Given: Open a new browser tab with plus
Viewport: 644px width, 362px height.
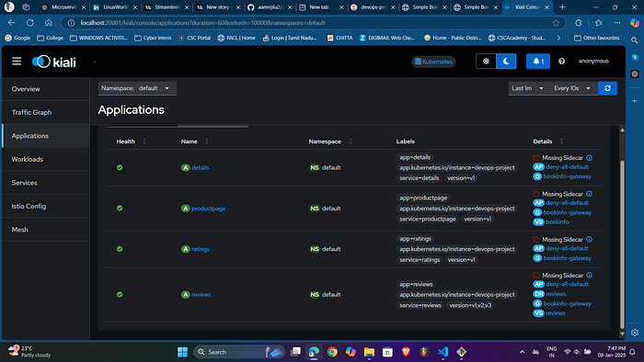Looking at the screenshot, I should click(562, 7).
